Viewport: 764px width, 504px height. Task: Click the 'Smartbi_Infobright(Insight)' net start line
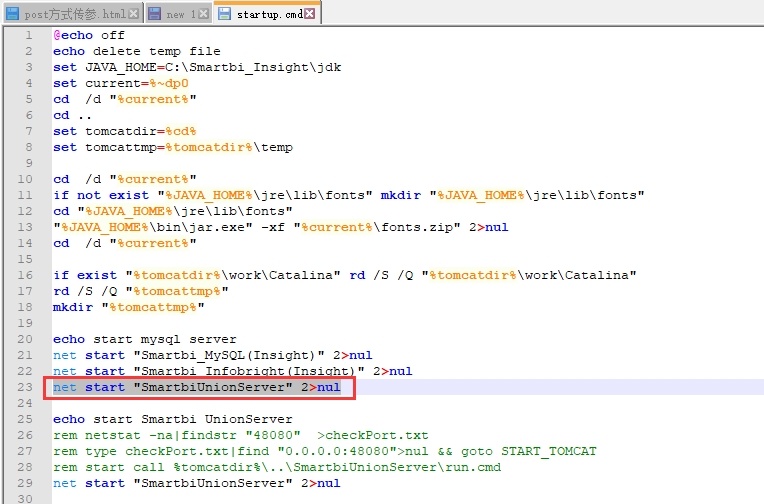232,371
